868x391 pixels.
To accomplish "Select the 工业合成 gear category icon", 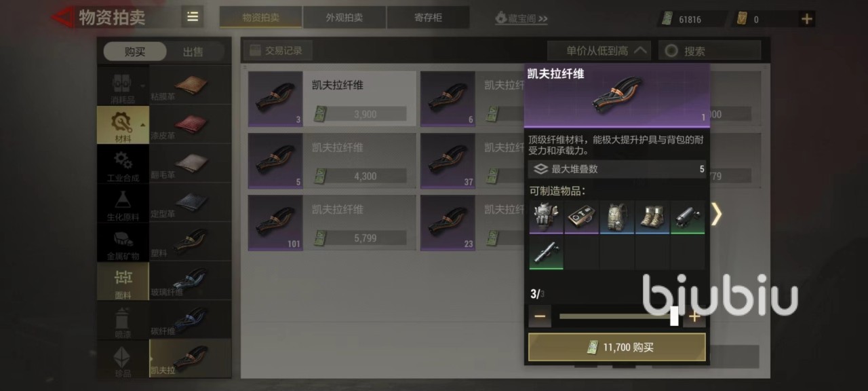I will 123,164.
